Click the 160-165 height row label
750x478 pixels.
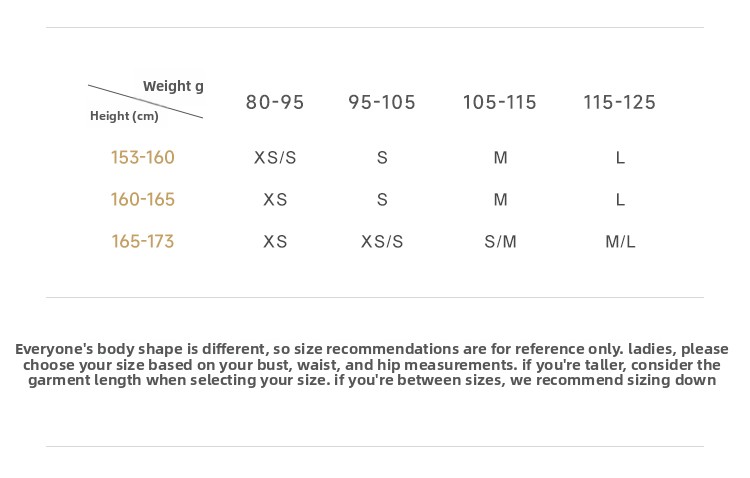[x=143, y=200]
